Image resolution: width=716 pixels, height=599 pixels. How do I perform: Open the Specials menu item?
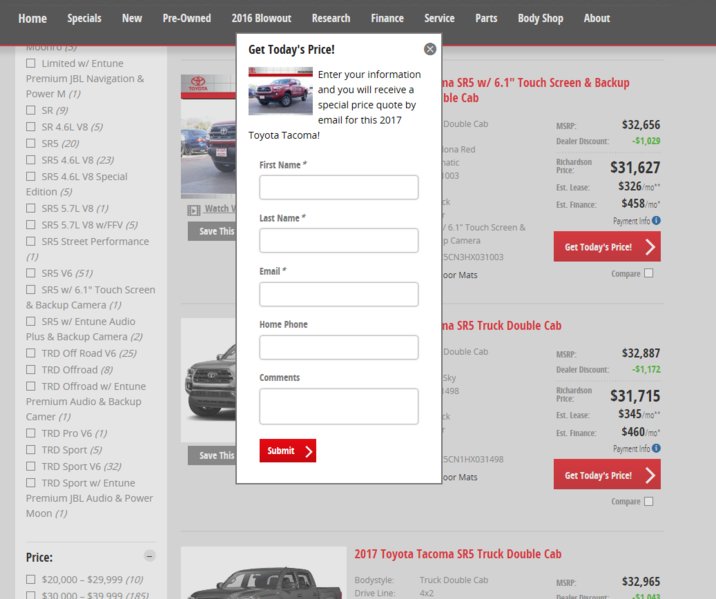(x=84, y=18)
